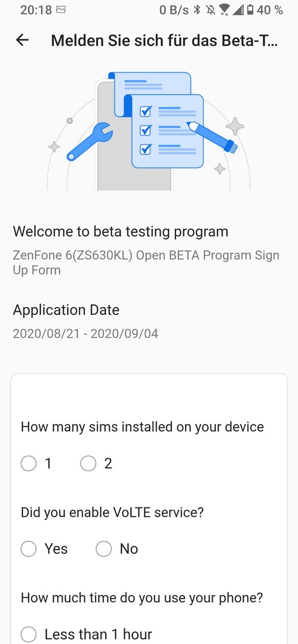Choose No for VoLTE service
Image resolution: width=298 pixels, height=644 pixels.
coord(117,549)
